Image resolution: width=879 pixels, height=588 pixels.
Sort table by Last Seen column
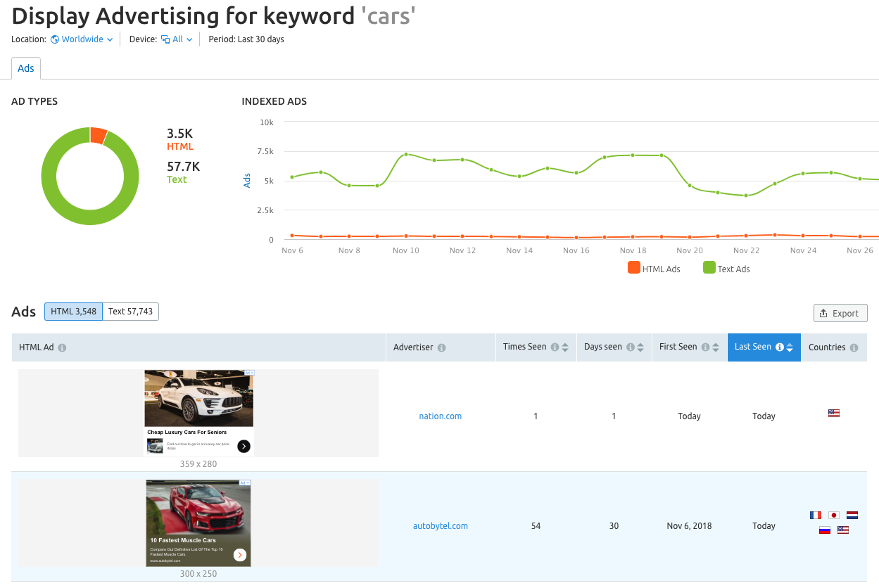[764, 347]
